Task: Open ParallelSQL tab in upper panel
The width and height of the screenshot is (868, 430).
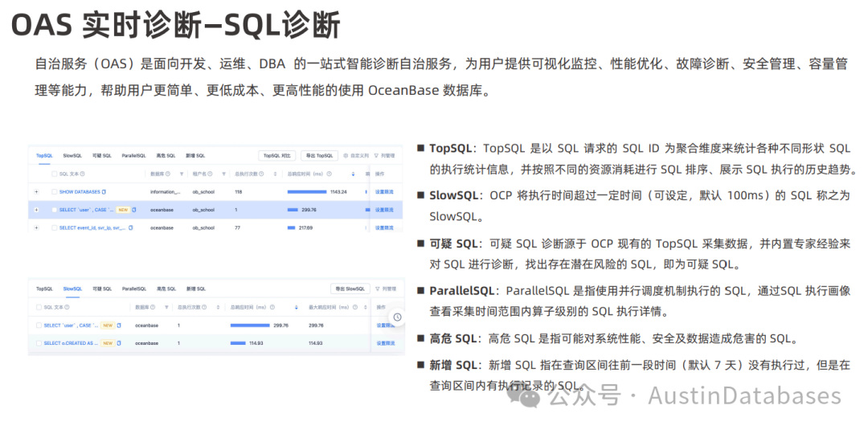Action: (134, 155)
